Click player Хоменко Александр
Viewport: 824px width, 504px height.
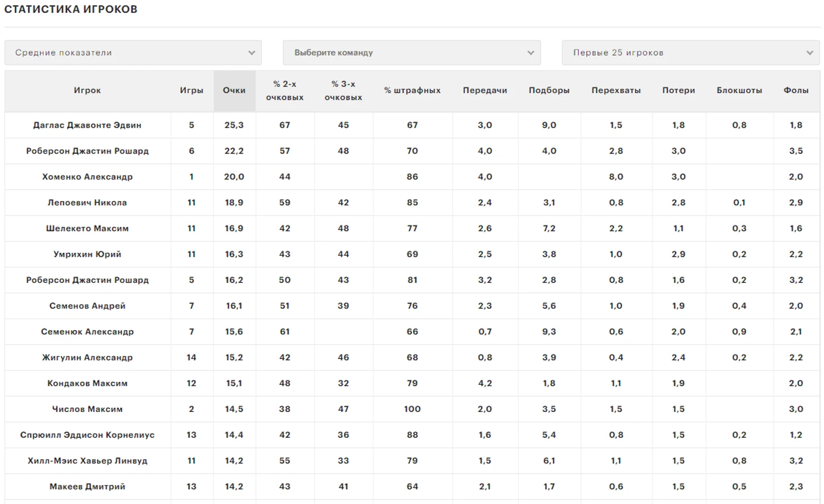(87, 177)
